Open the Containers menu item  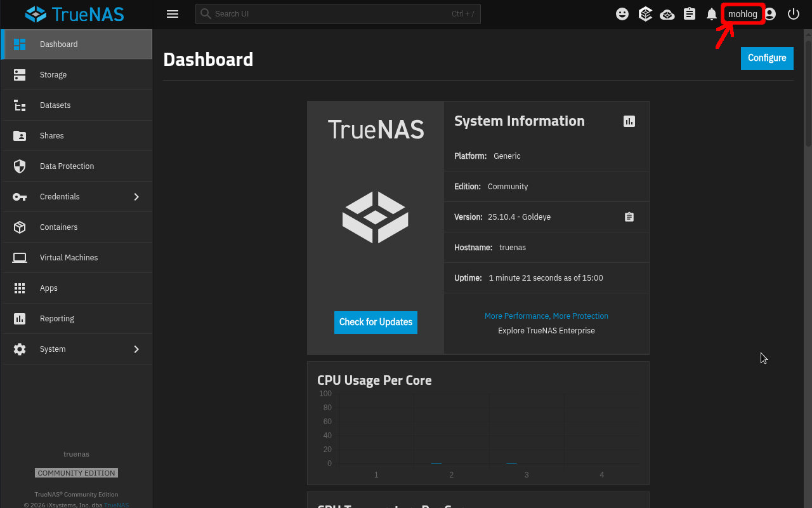coord(77,227)
